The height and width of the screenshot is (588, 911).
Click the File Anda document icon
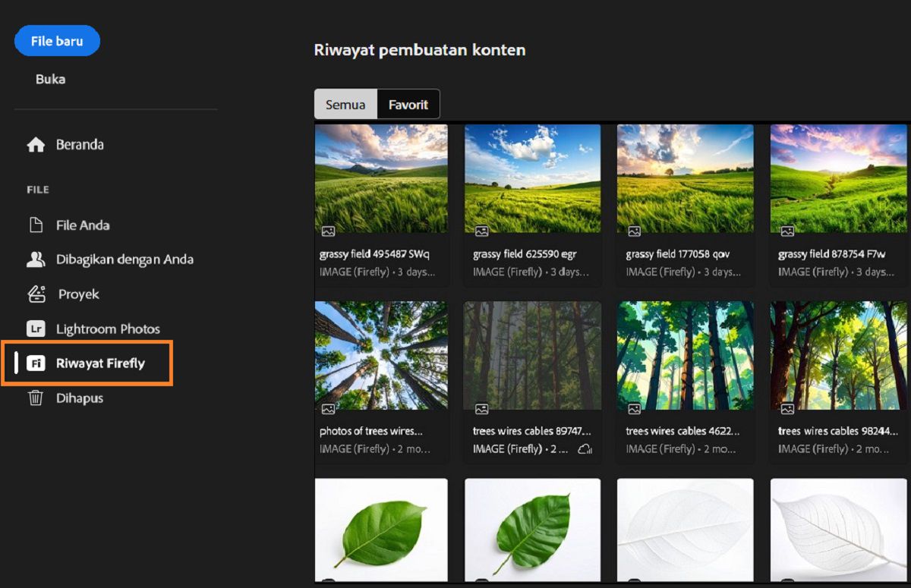(36, 225)
